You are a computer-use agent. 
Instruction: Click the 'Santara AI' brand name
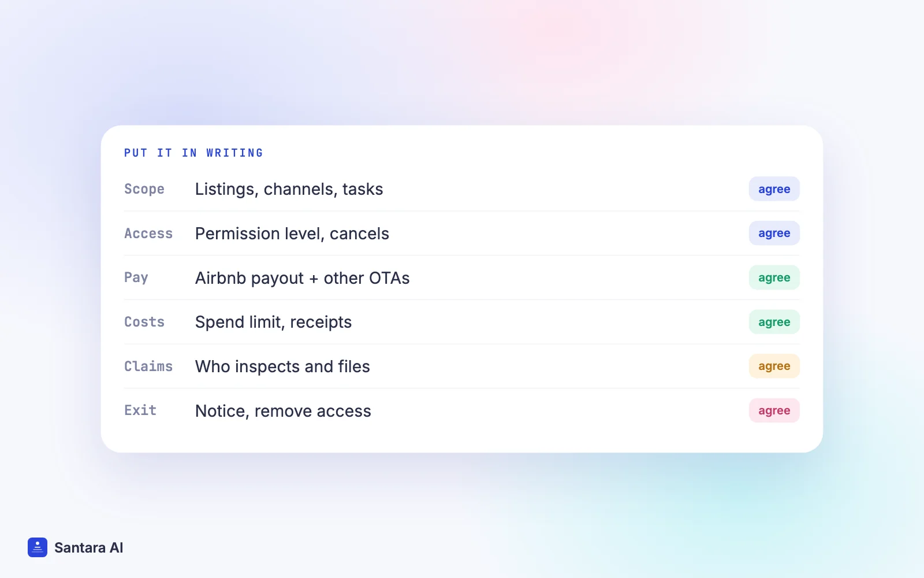click(89, 547)
